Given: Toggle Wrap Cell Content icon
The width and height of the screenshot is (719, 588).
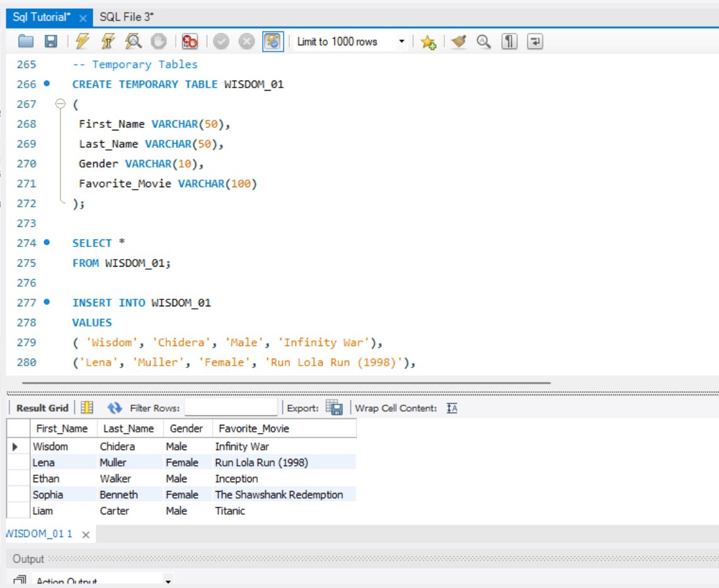Looking at the screenshot, I should [452, 408].
